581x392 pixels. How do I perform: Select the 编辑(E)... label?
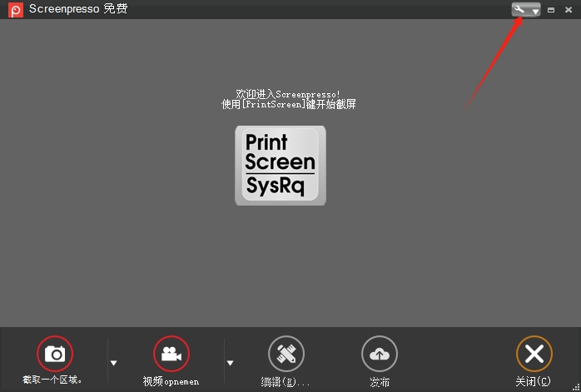point(286,382)
